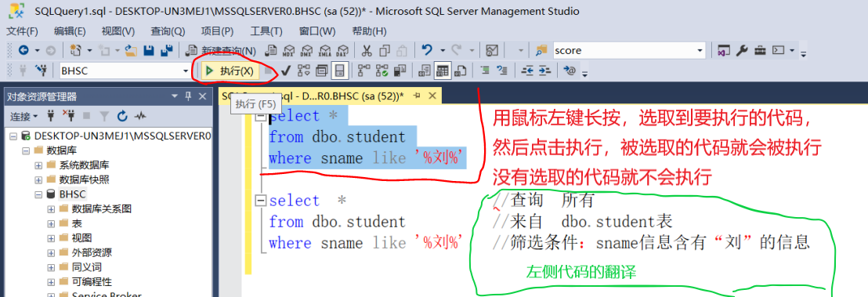Screen dimensions: 868x297
Task: Click the Decrease Indent icon
Action: 527,71
